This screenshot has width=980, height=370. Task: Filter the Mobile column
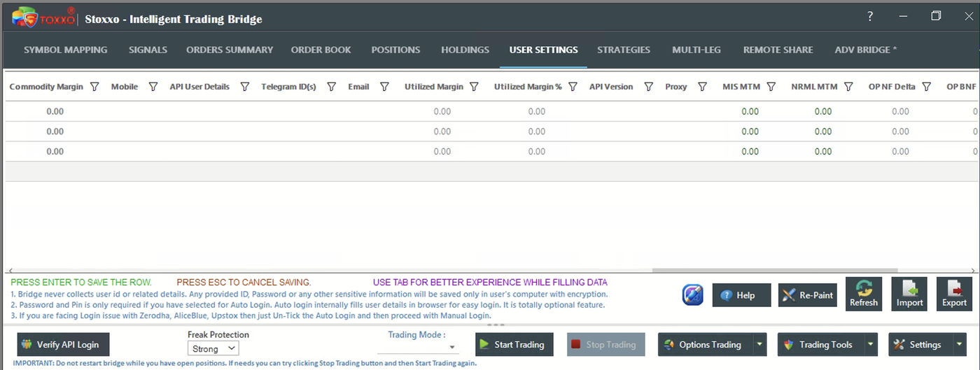tap(153, 87)
